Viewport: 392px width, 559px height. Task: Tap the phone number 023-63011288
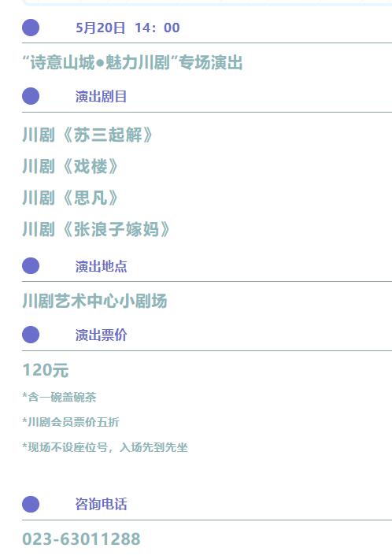(x=82, y=539)
